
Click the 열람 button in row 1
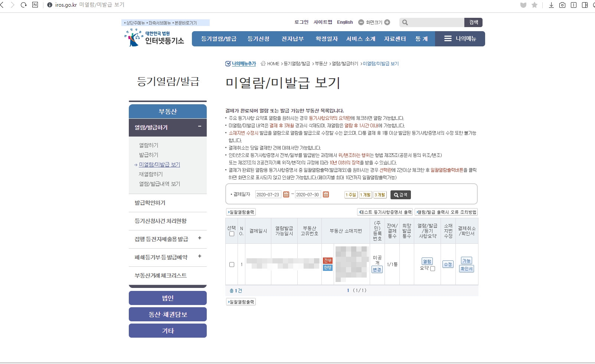coord(427,261)
